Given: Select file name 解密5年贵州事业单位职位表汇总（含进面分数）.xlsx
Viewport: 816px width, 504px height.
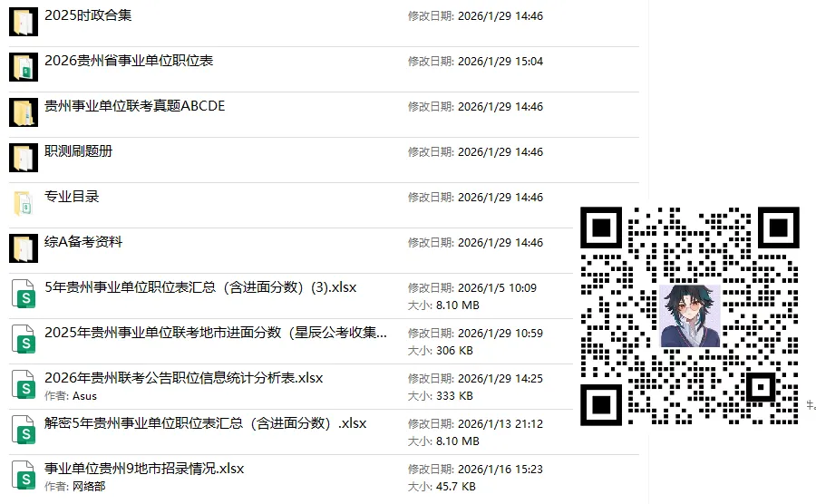Looking at the screenshot, I should point(205,422).
